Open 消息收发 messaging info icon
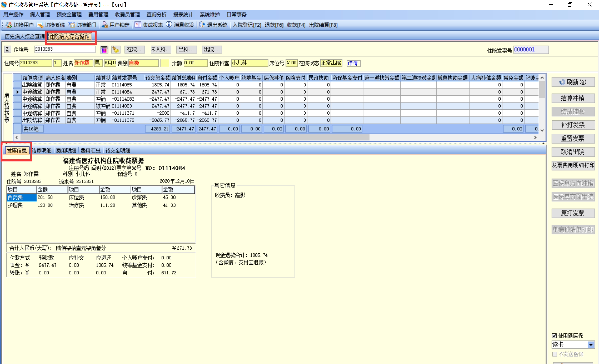599x364 pixels. pyautogui.click(x=169, y=25)
